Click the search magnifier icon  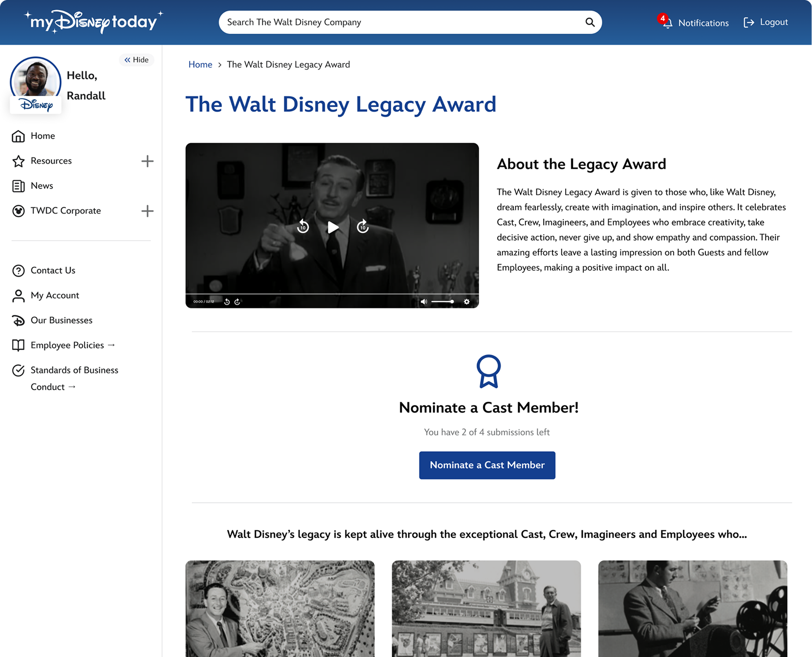click(590, 22)
